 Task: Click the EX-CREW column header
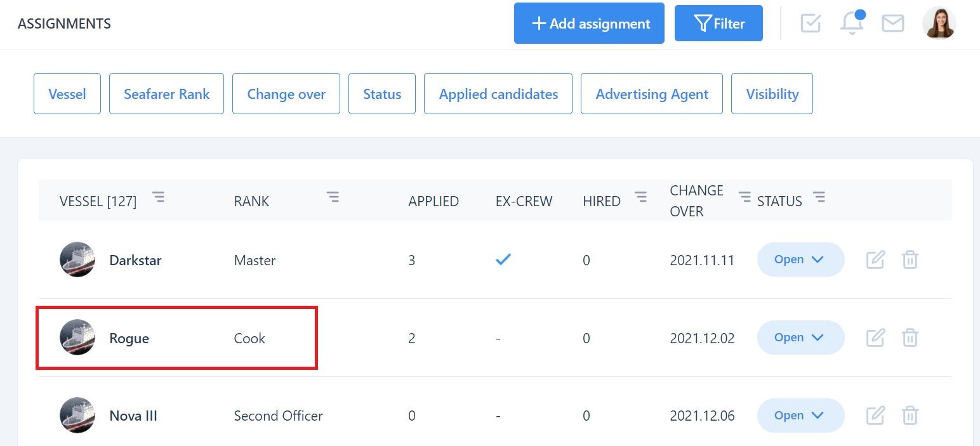[x=524, y=201]
